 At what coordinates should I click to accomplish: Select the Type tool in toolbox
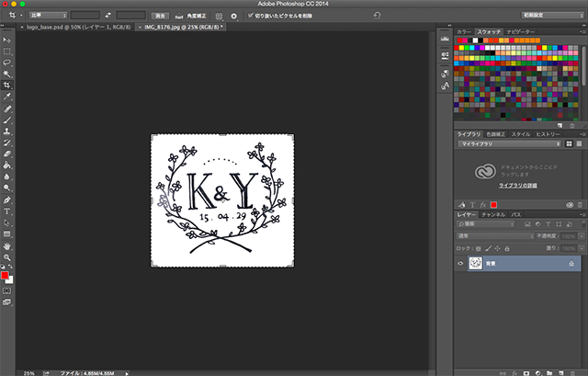(6, 211)
